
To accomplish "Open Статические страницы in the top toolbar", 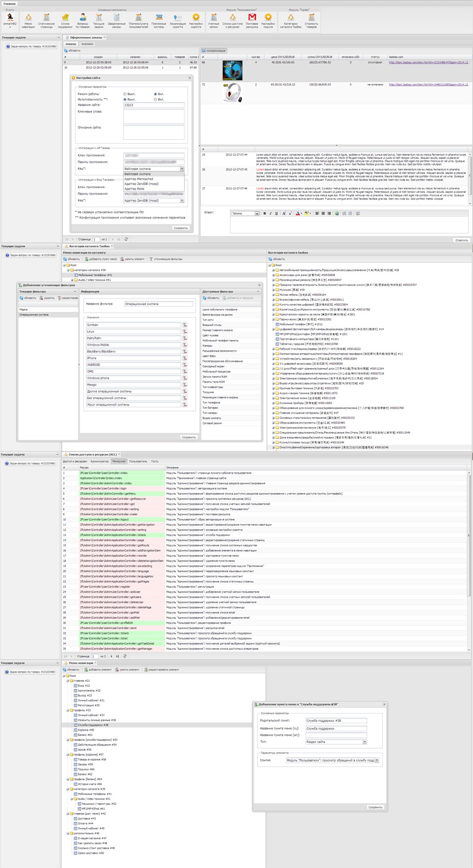I will click(46, 21).
